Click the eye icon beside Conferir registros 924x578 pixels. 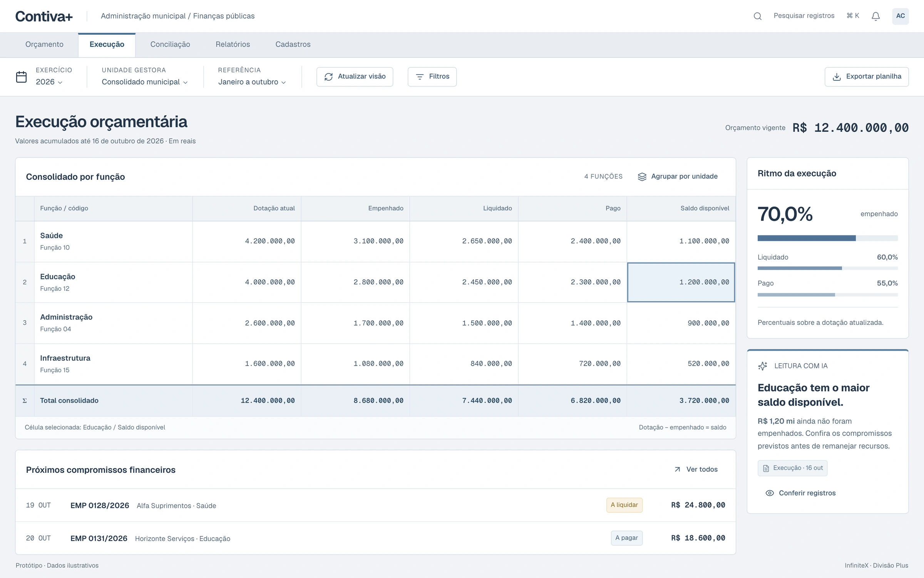pos(769,493)
